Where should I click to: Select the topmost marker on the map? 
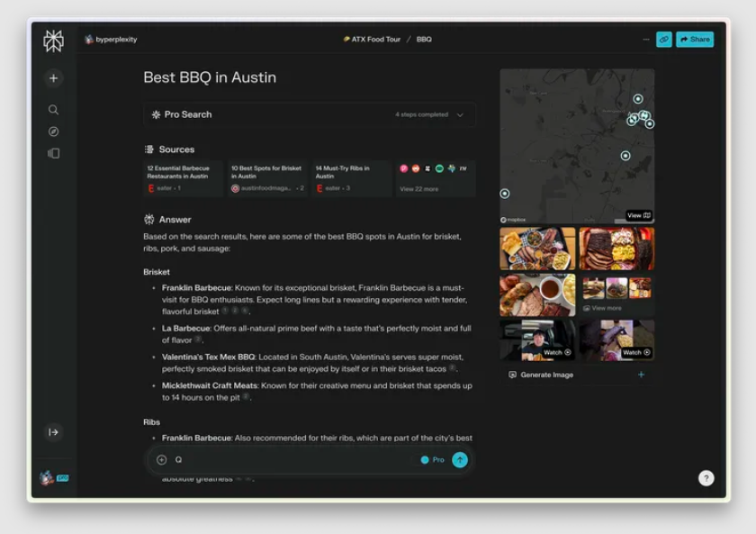click(x=638, y=99)
